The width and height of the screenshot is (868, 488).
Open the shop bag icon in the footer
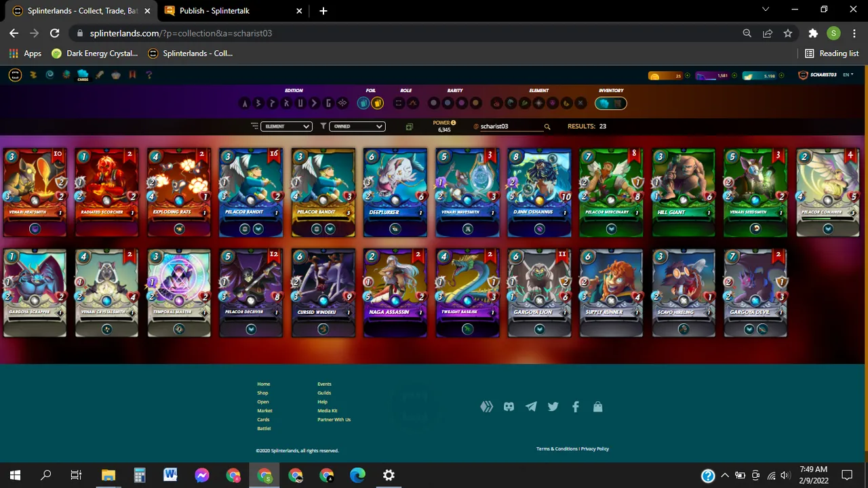click(x=597, y=407)
